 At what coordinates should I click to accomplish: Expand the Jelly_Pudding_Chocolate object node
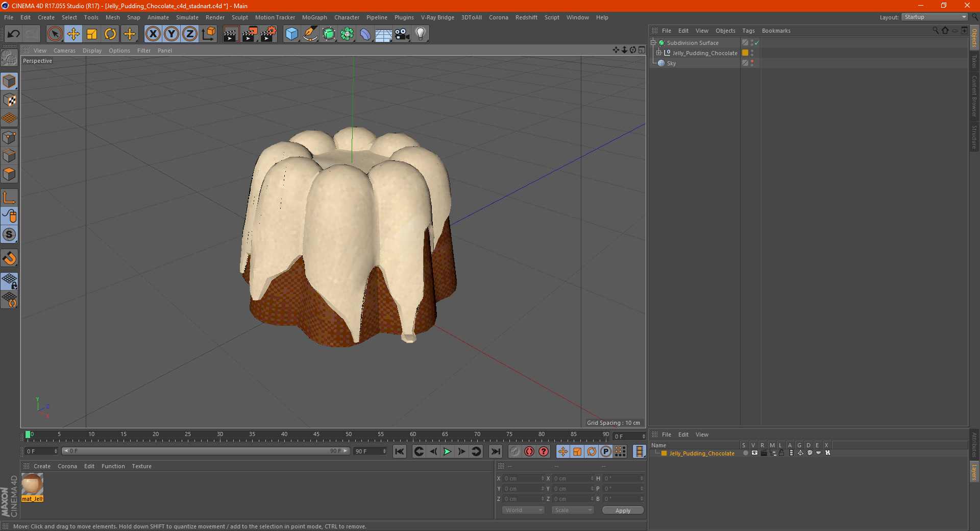(x=658, y=53)
